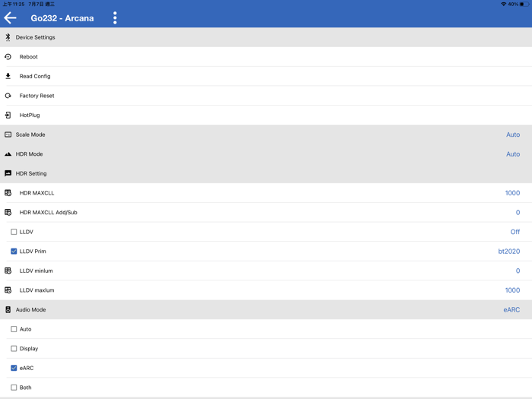Uncheck the eARC audio checkbox
Screen dimensions: 532x399
[x=14, y=368]
